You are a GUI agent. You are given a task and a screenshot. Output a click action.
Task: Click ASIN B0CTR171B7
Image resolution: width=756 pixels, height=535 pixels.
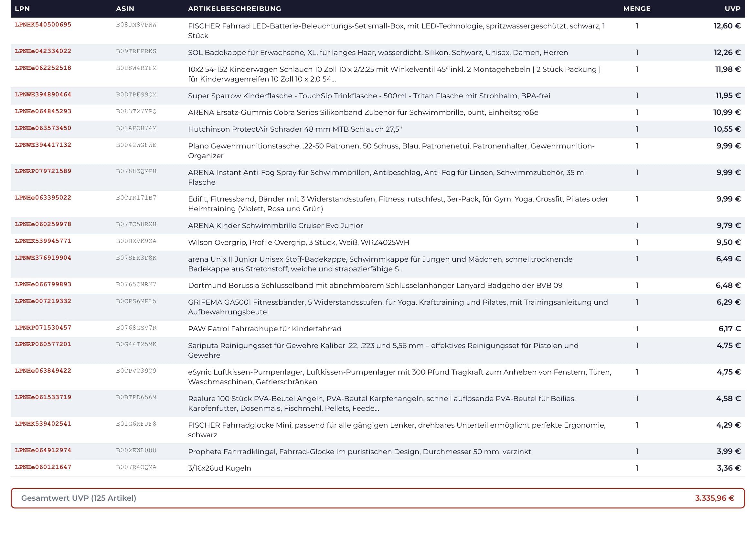coord(136,198)
